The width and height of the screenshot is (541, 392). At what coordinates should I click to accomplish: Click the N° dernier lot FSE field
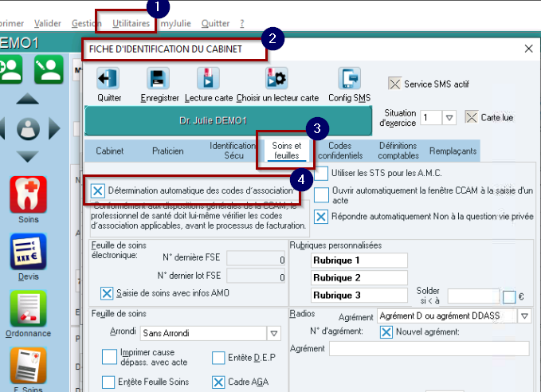click(256, 276)
